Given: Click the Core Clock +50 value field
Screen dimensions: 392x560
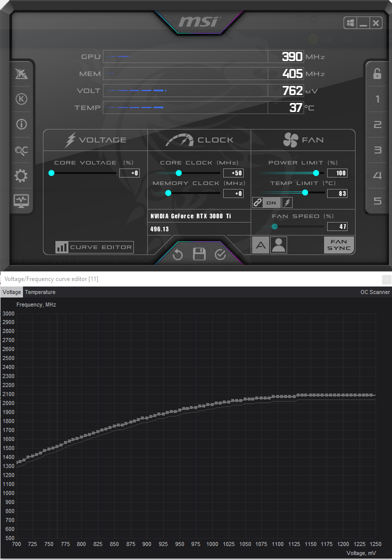Looking at the screenshot, I should click(233, 173).
